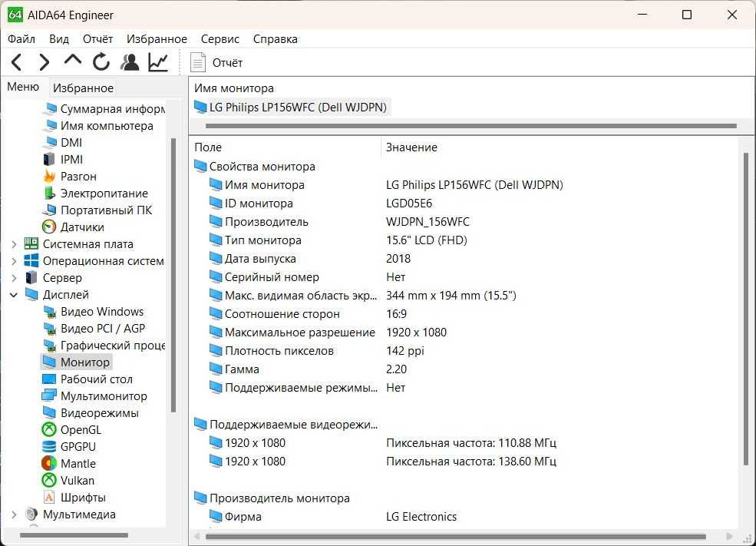Expand the Системная плата tree node

pyautogui.click(x=14, y=244)
